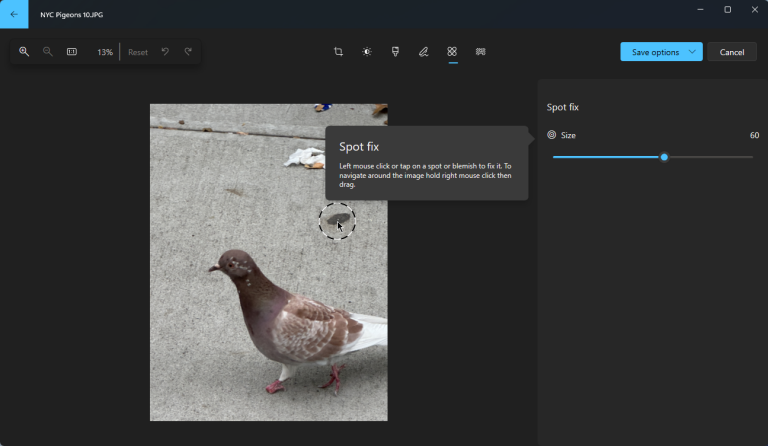The width and height of the screenshot is (768, 446).
Task: Click the Size slider handle
Action: [664, 157]
